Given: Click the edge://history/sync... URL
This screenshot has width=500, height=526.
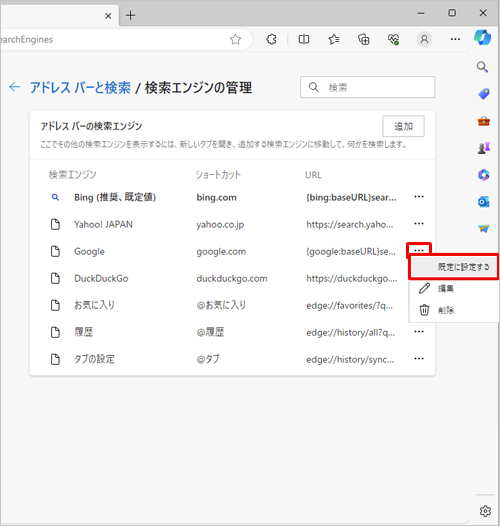Looking at the screenshot, I should point(350,360).
